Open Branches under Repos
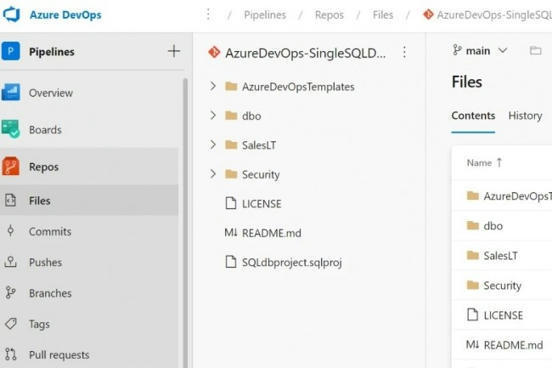Image resolution: width=552 pixels, height=368 pixels. [x=50, y=293]
